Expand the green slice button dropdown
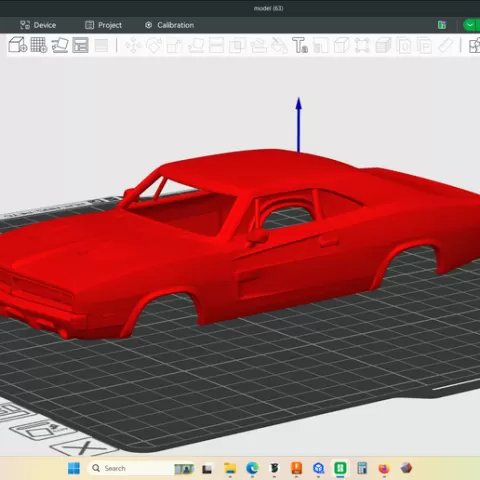480x480 pixels. [x=471, y=25]
